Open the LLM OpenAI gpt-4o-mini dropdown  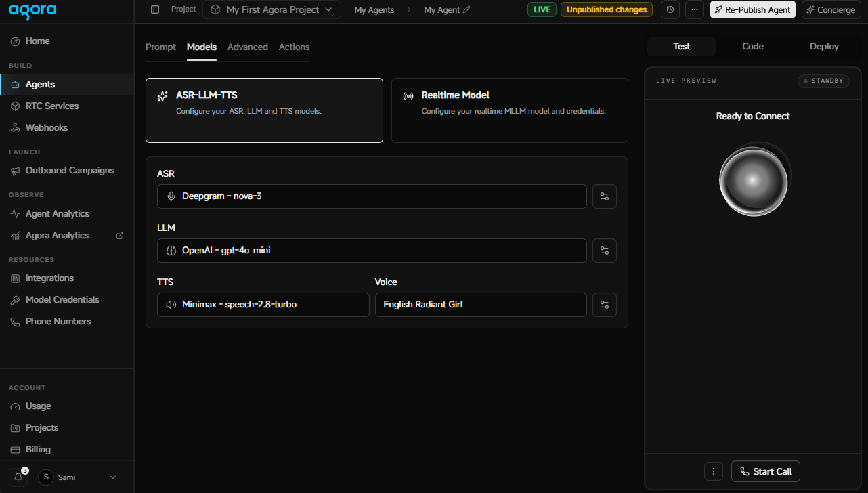tap(372, 251)
